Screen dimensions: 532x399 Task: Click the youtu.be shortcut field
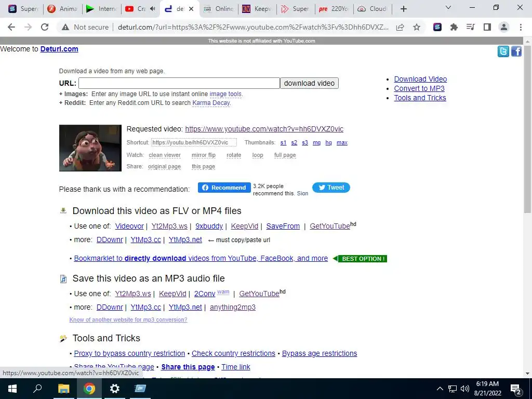pos(194,142)
